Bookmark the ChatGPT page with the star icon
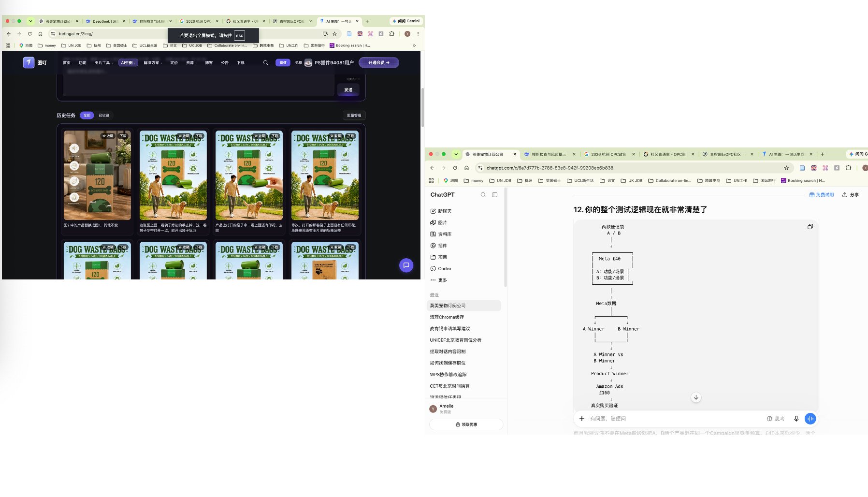The width and height of the screenshot is (868, 497). (786, 168)
